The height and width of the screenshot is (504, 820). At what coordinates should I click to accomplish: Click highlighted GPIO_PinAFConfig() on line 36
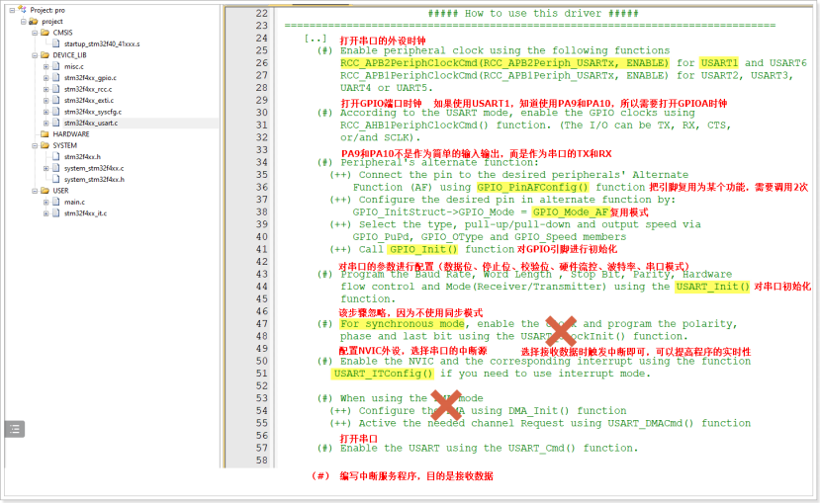coord(532,187)
